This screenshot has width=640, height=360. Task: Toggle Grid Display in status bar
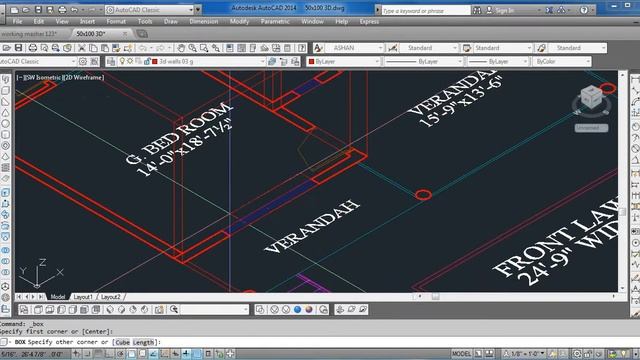pyautogui.click(x=98, y=354)
